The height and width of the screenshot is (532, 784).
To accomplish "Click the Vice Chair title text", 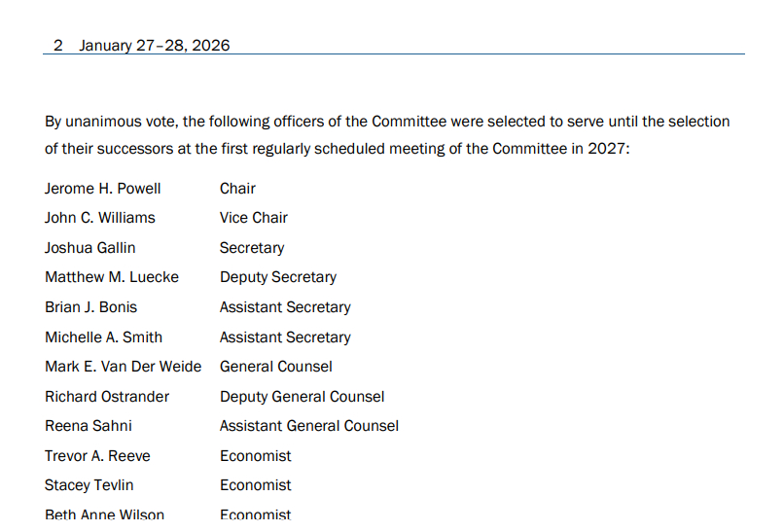I will (x=253, y=218).
